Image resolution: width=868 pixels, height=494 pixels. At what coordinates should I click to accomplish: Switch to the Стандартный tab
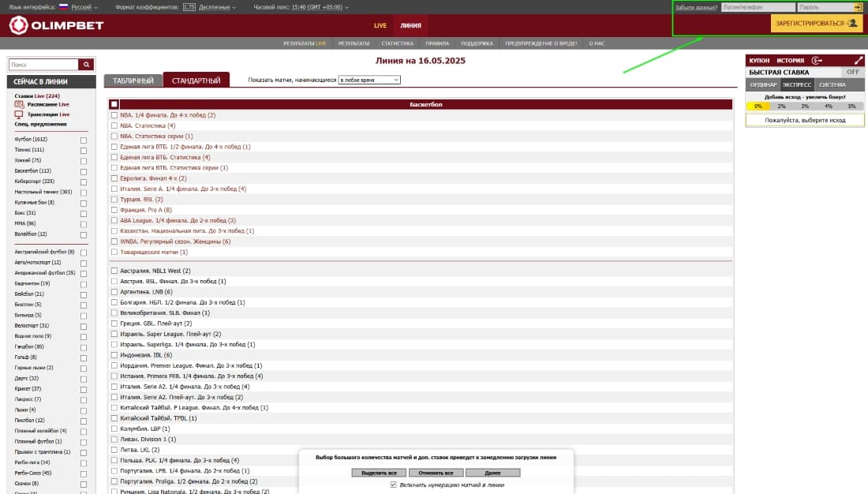[x=196, y=80]
